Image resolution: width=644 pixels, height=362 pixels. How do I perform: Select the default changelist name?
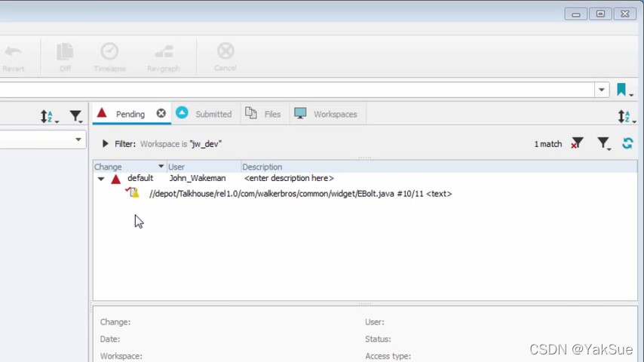(140, 178)
